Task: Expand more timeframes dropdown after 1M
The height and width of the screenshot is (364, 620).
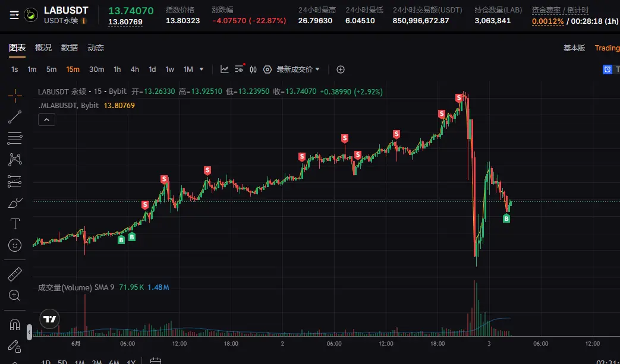Action: (x=202, y=69)
